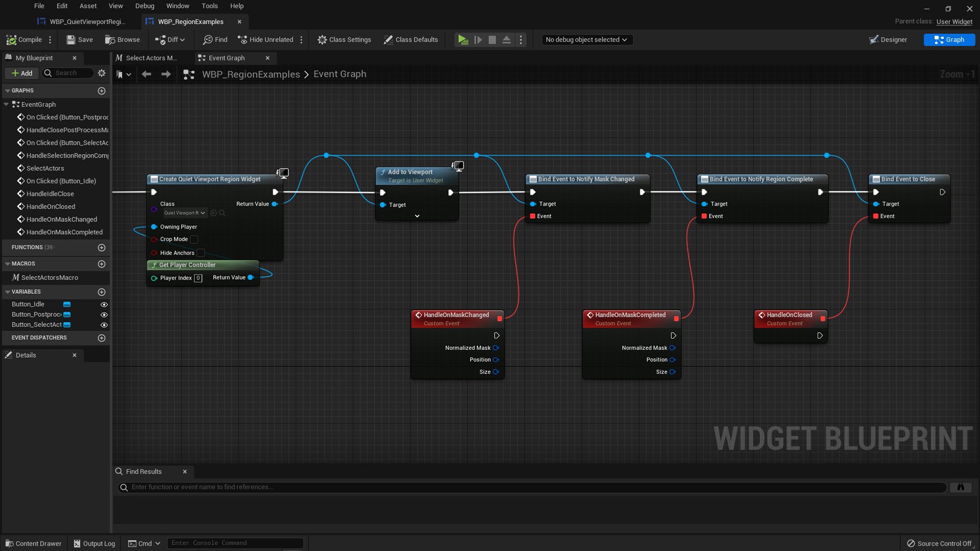Open Class Settings
Image resolution: width=980 pixels, height=551 pixels.
coord(345,39)
